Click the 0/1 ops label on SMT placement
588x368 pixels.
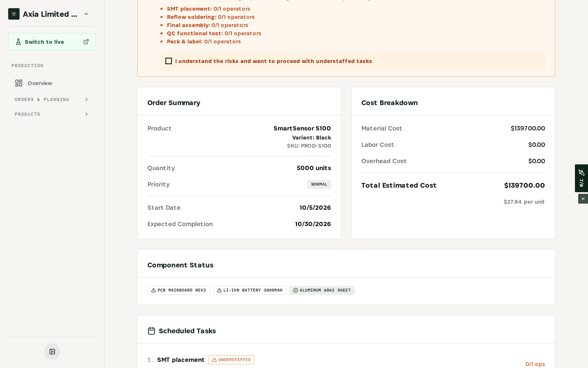535,364
